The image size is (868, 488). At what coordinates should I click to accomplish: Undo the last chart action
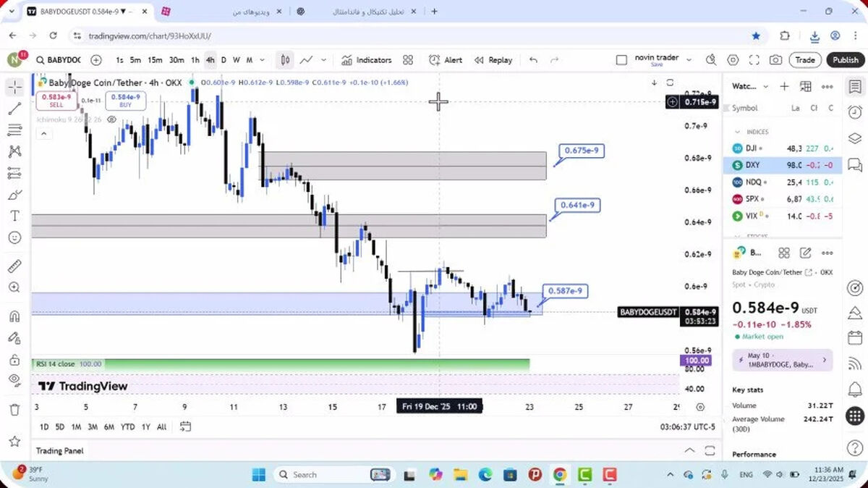coord(533,60)
